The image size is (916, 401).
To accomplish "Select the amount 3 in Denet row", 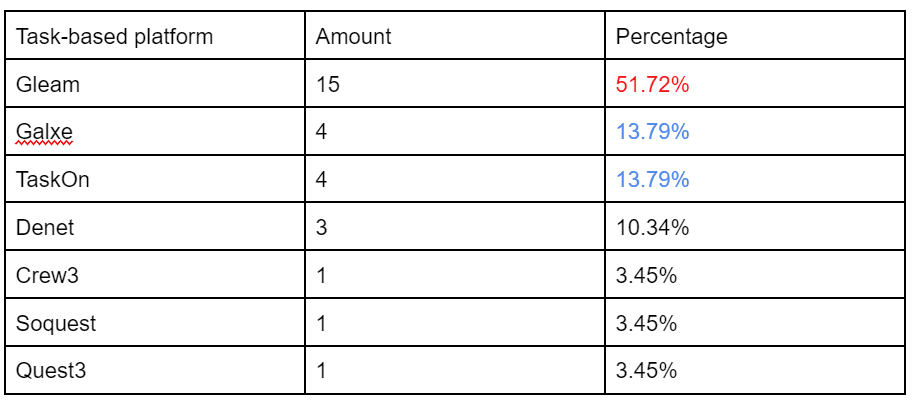I will pyautogui.click(x=321, y=227).
